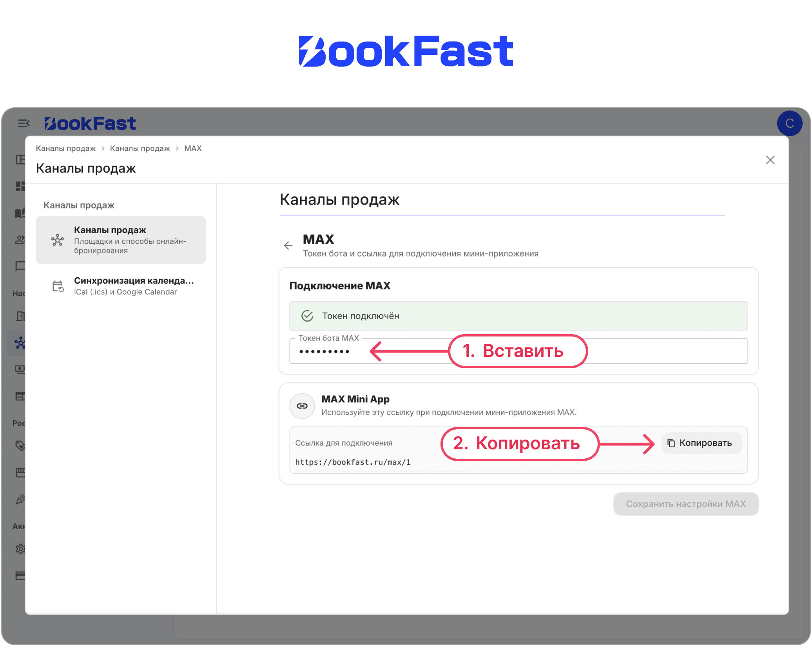Click the Токен подключён check icon
This screenshot has width=812, height=653.
pyautogui.click(x=307, y=316)
